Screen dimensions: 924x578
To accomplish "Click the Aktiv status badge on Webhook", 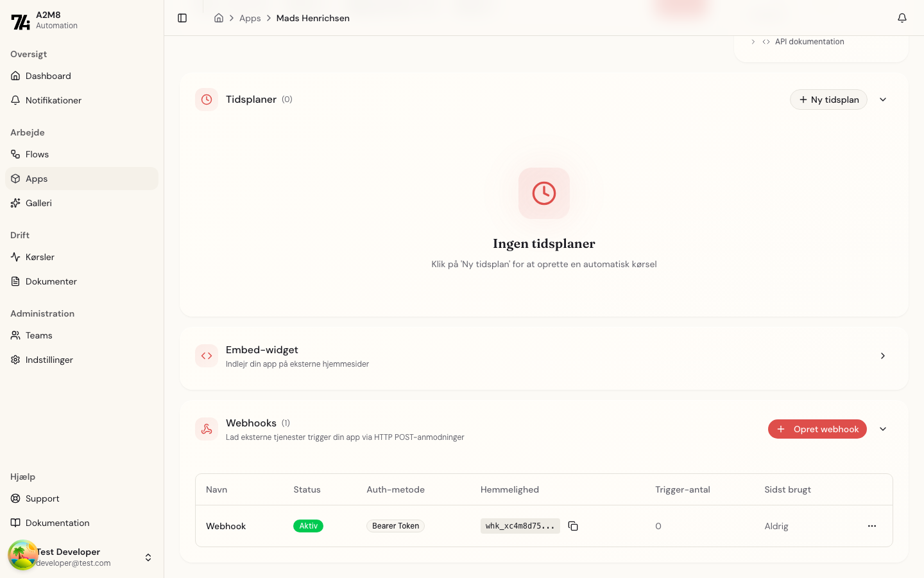I will tap(308, 526).
